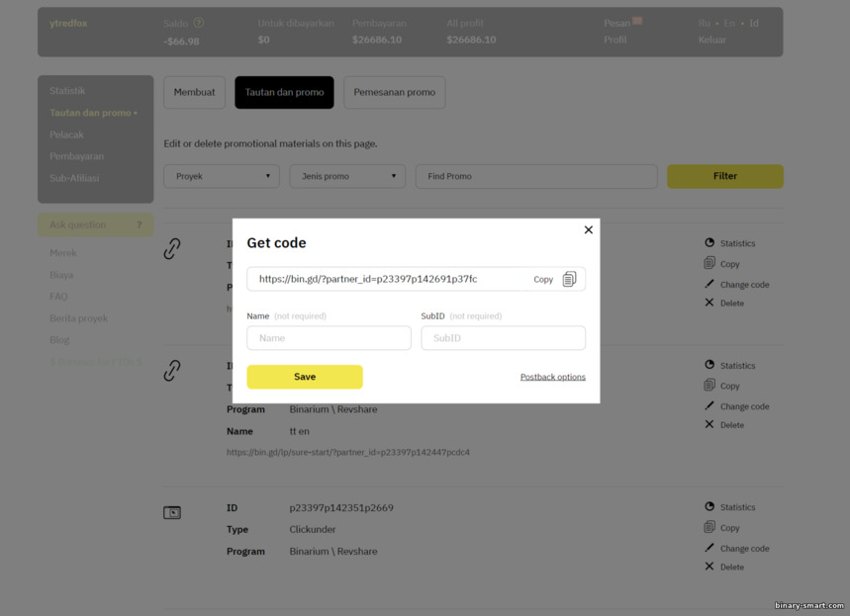Click the link icon of tt en promo

click(172, 371)
